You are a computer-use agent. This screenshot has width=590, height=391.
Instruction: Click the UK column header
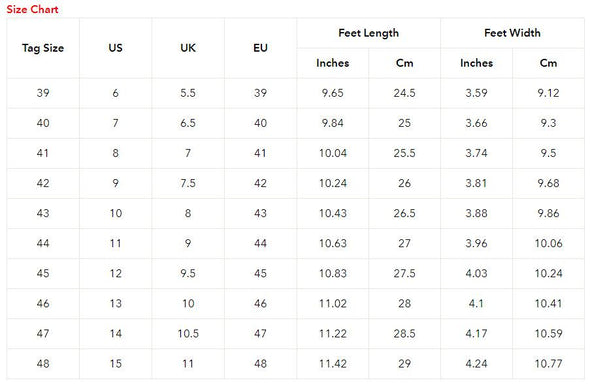point(188,48)
